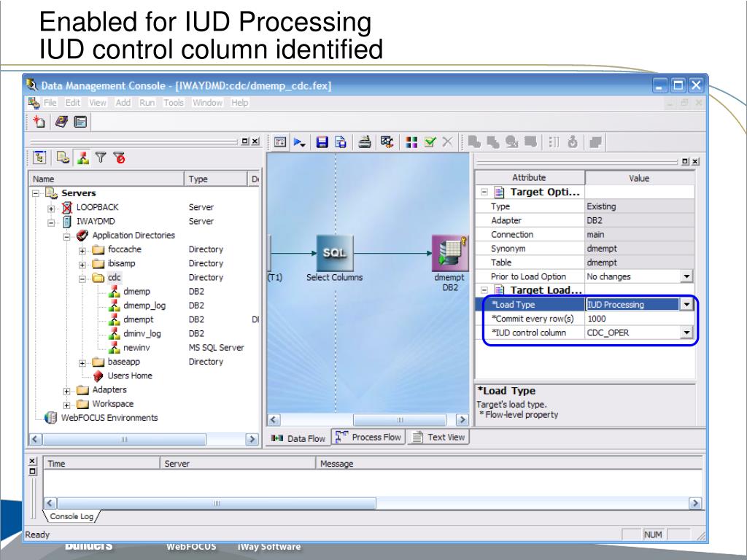
Task: Open the Help menu
Action: pyautogui.click(x=239, y=103)
